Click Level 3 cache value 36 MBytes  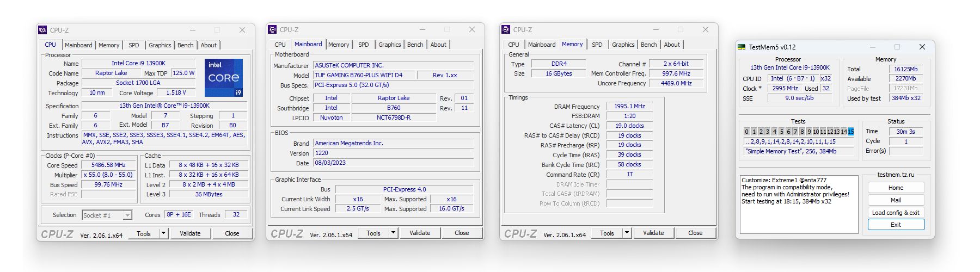point(209,194)
